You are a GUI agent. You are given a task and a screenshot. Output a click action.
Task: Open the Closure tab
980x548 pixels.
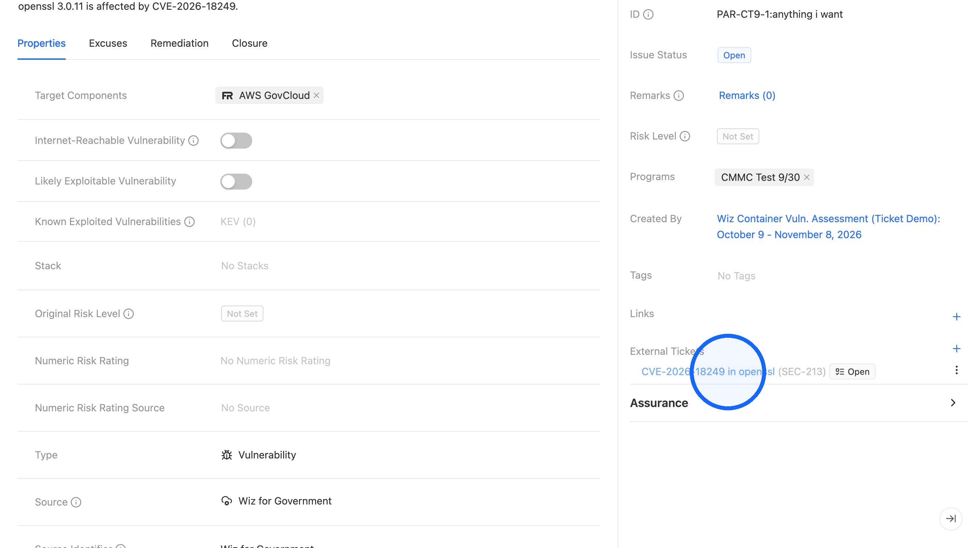pyautogui.click(x=250, y=43)
